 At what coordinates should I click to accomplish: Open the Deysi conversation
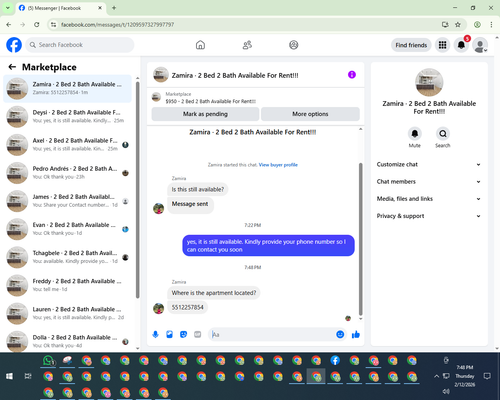[67, 117]
